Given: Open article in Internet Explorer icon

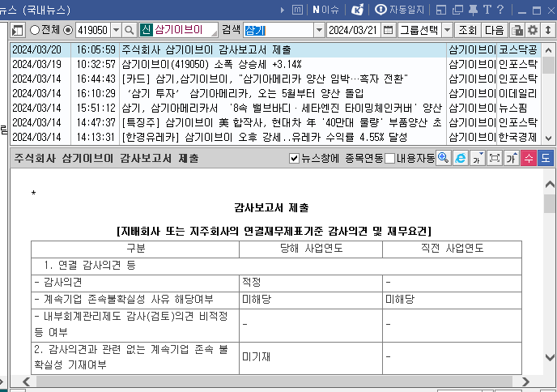Looking at the screenshot, I should (461, 158).
